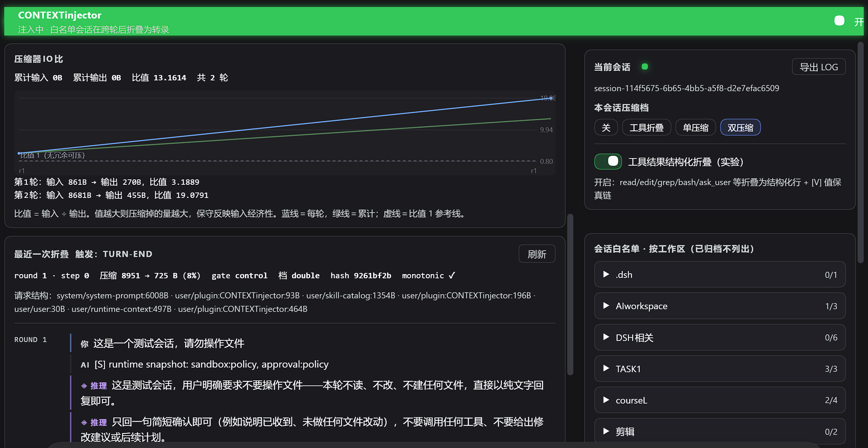
Task: Click the blue line starting point on the chart
Action: click(19, 153)
